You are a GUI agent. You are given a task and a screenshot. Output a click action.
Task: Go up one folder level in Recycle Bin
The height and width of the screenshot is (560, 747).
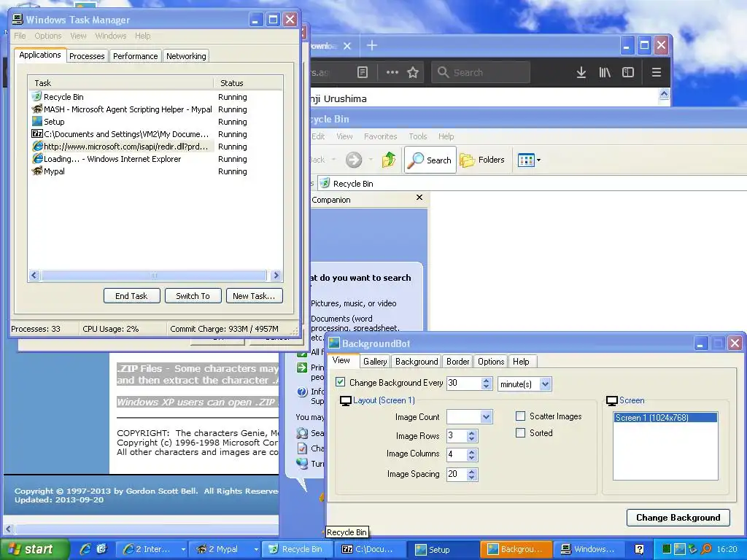pyautogui.click(x=389, y=160)
